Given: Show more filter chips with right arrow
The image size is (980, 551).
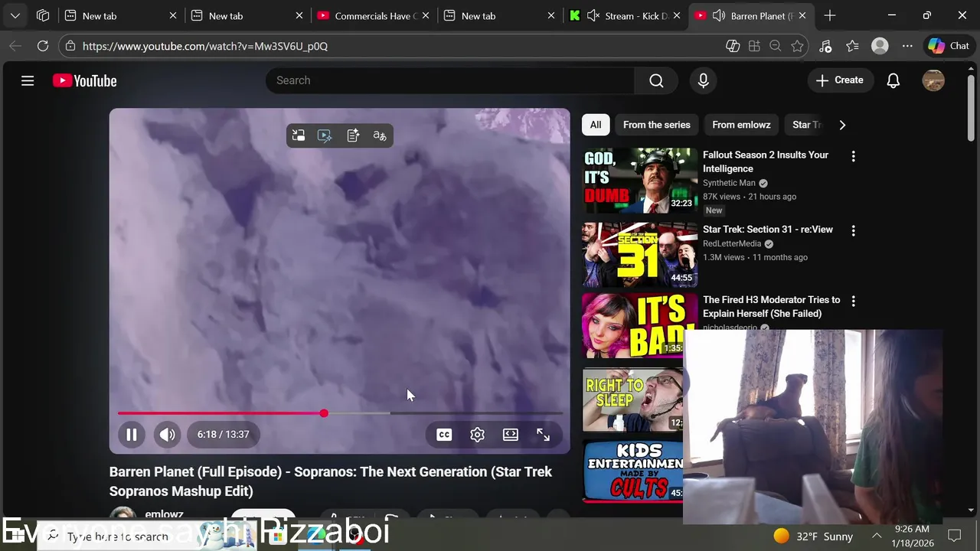Looking at the screenshot, I should [842, 125].
